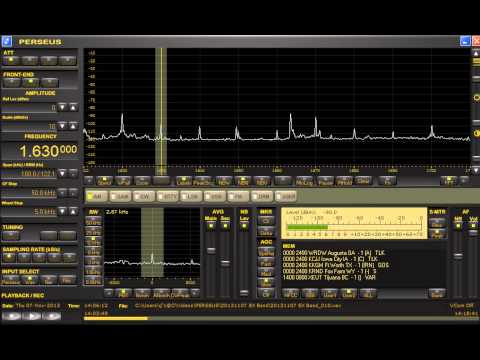Image resolution: width=480 pixels, height=360 pixels.
Task: Select the KCJJ Iowa City IA memory entry
Action: 330,259
